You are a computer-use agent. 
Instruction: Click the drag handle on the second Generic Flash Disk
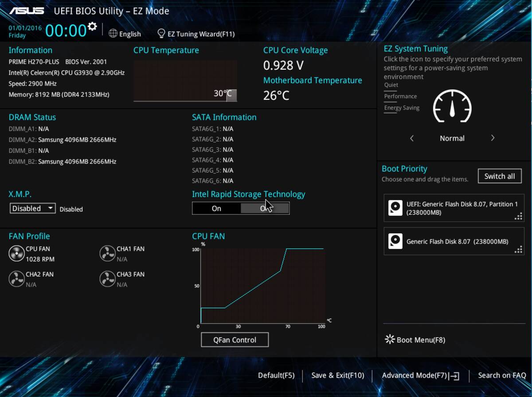[x=518, y=250]
